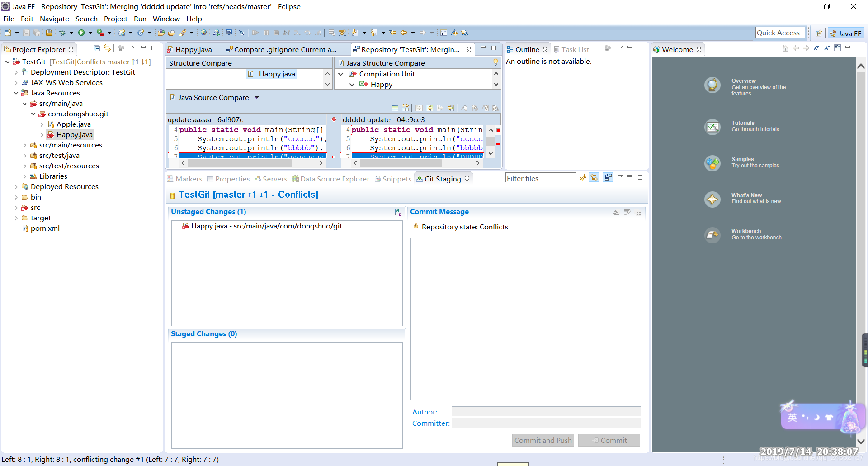Click the red conflict marker between compare panes
The height and width of the screenshot is (466, 868).
tap(334, 119)
